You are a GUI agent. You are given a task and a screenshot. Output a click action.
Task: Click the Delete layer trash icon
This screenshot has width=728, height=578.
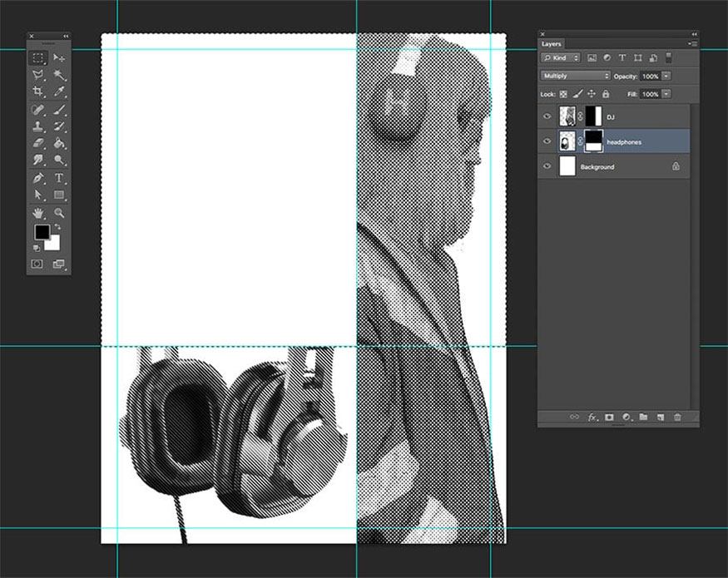click(677, 417)
